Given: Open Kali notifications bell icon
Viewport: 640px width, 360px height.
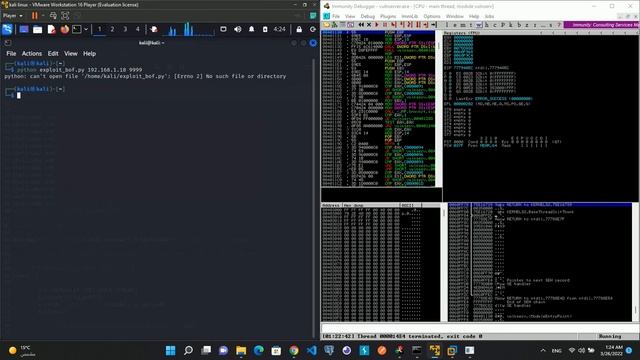Looking at the screenshot, I should pos(251,29).
